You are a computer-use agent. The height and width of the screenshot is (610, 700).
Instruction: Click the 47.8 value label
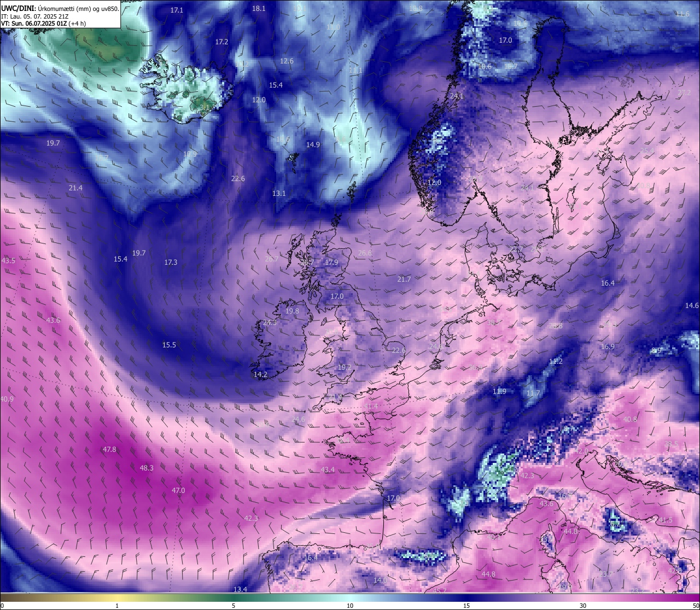click(109, 450)
